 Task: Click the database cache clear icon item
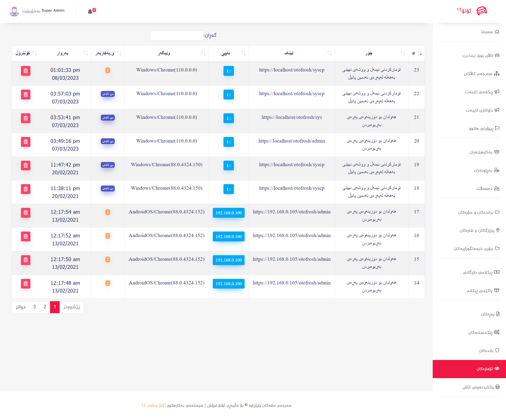coord(481,387)
